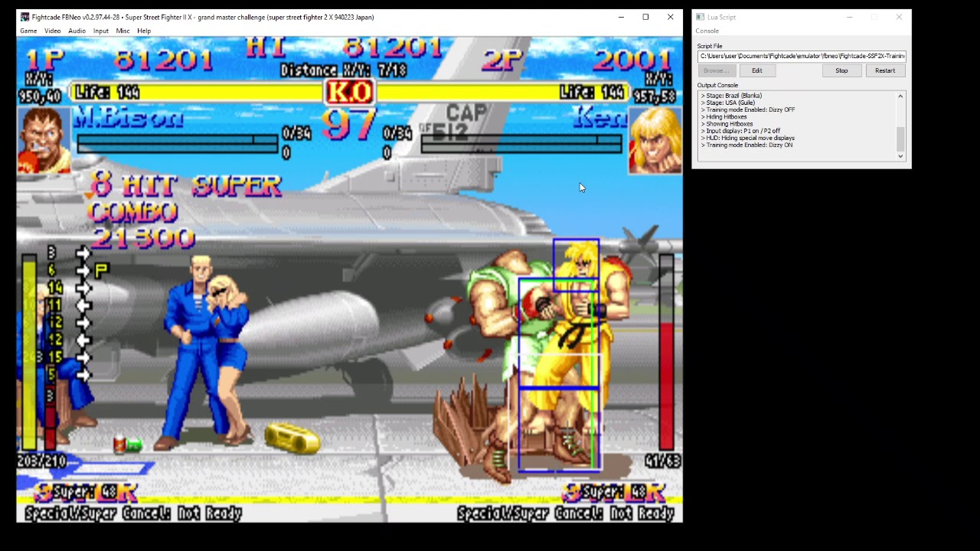The image size is (980, 551).
Task: Click the Edit script button
Action: (x=756, y=70)
